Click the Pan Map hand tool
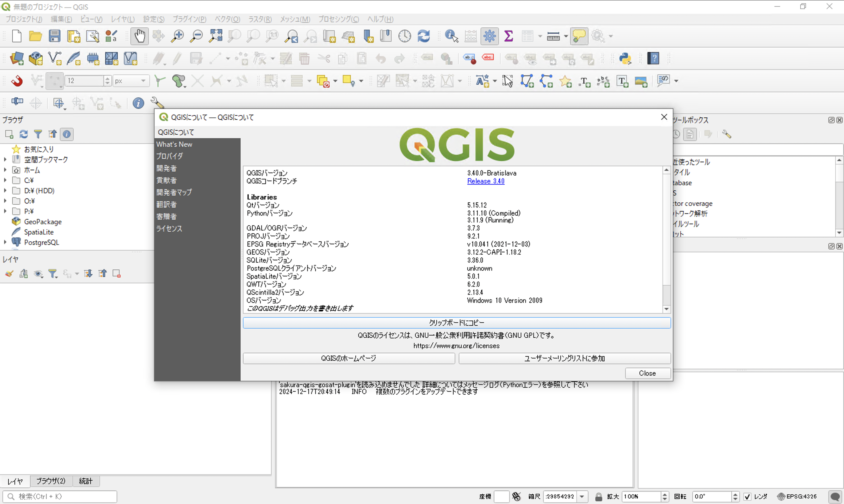844x504 pixels. (x=139, y=36)
